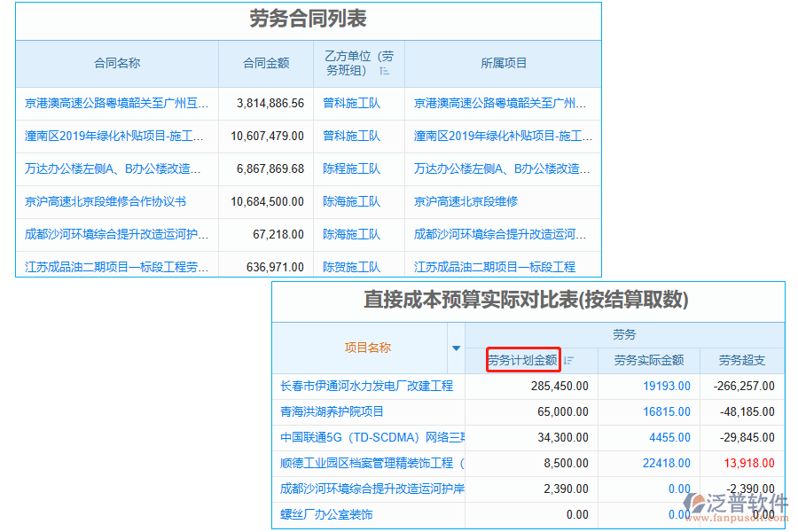Click the 劳务超支 column header

tap(741, 360)
